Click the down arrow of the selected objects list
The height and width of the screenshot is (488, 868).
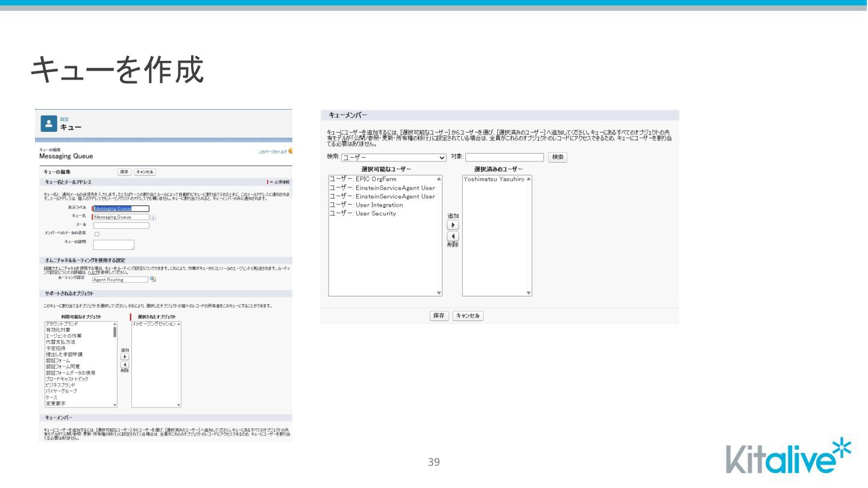[x=178, y=405]
